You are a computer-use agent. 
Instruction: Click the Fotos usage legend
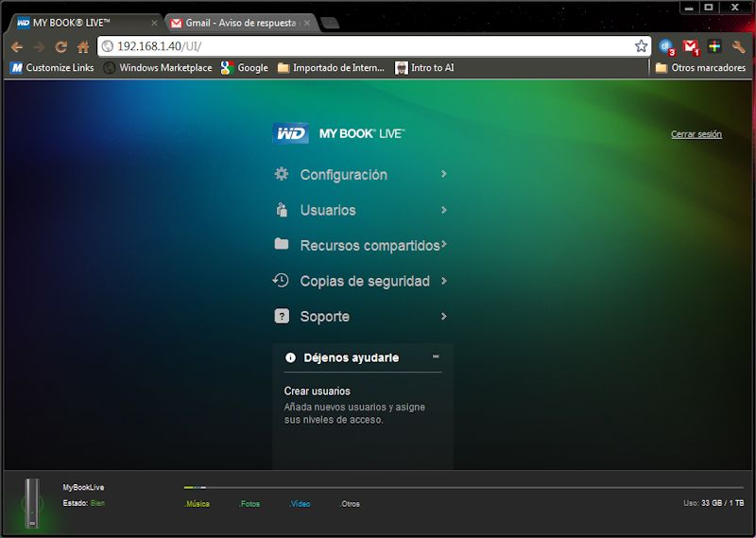[249, 504]
